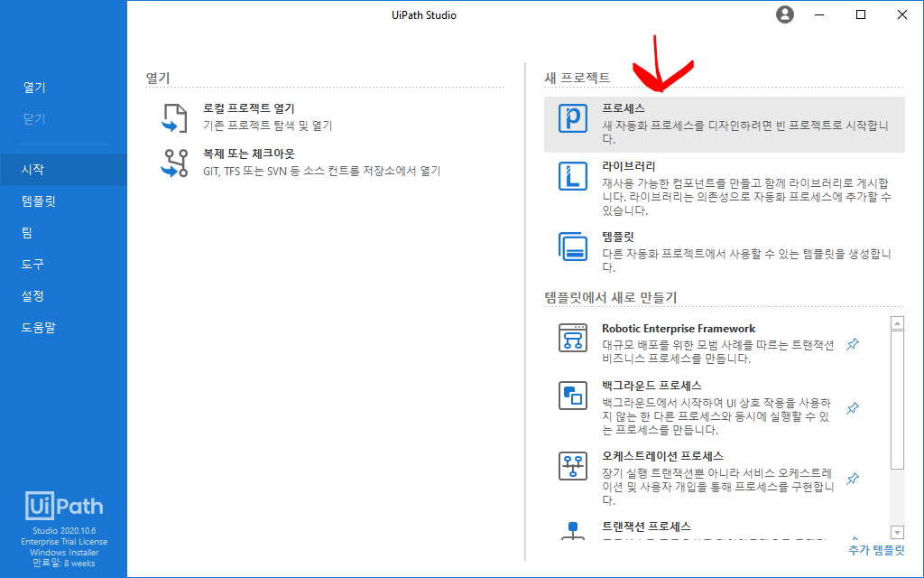The image size is (924, 578).
Task: Click the Library project icon
Action: pyautogui.click(x=573, y=176)
